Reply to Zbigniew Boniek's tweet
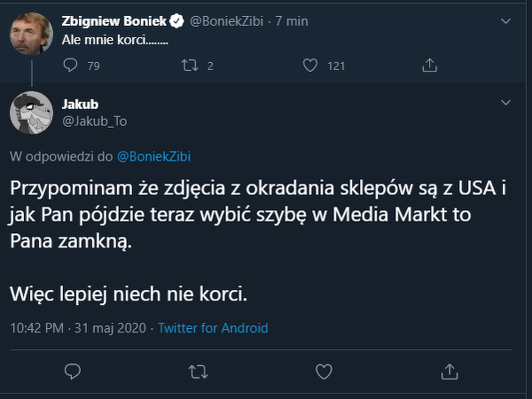This screenshot has width=532, height=399. click(72, 65)
